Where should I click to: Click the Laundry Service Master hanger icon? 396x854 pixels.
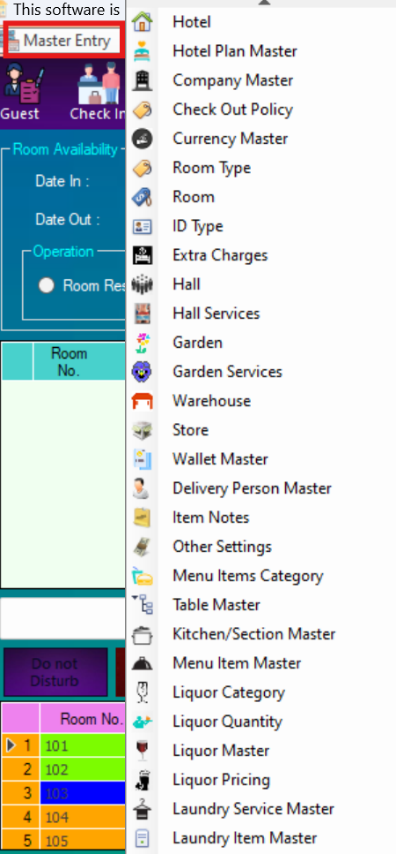pyautogui.click(x=142, y=809)
